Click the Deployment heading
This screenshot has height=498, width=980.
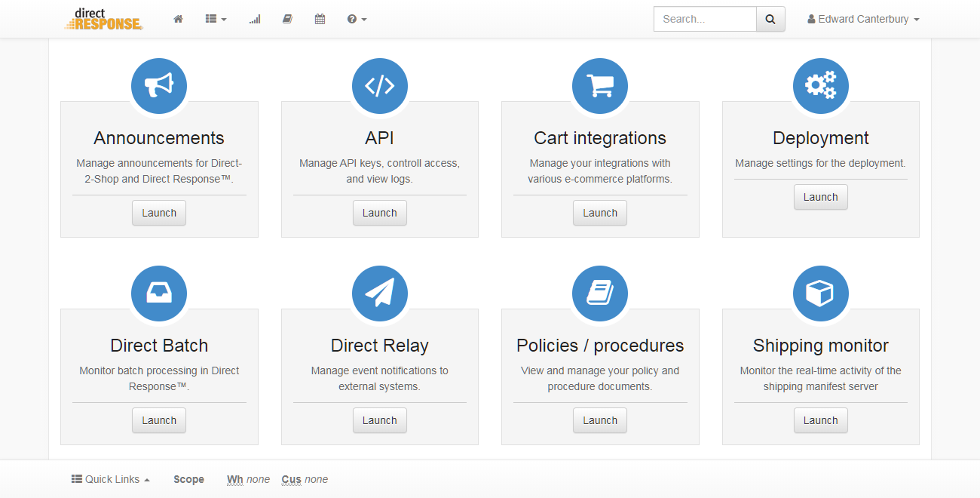click(821, 138)
